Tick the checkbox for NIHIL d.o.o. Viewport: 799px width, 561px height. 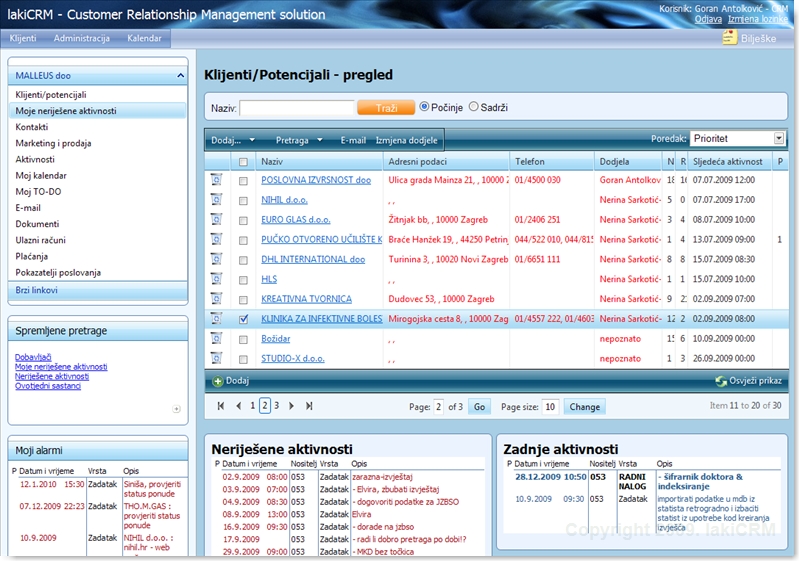point(243,201)
